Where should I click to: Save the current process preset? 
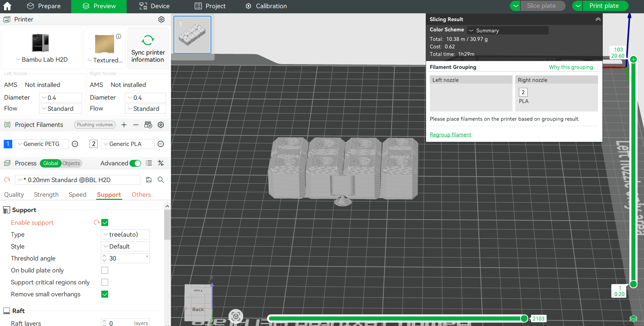click(149, 180)
